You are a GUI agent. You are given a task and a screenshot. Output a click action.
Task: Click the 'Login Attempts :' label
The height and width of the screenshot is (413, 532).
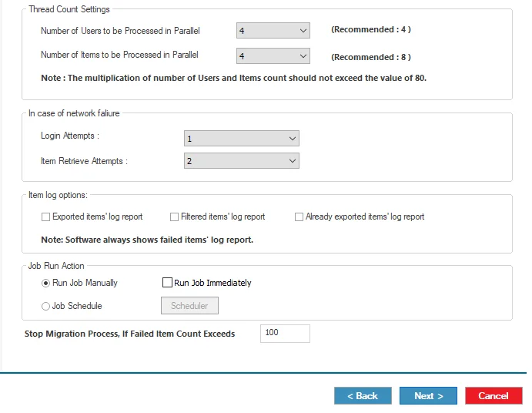(x=70, y=136)
